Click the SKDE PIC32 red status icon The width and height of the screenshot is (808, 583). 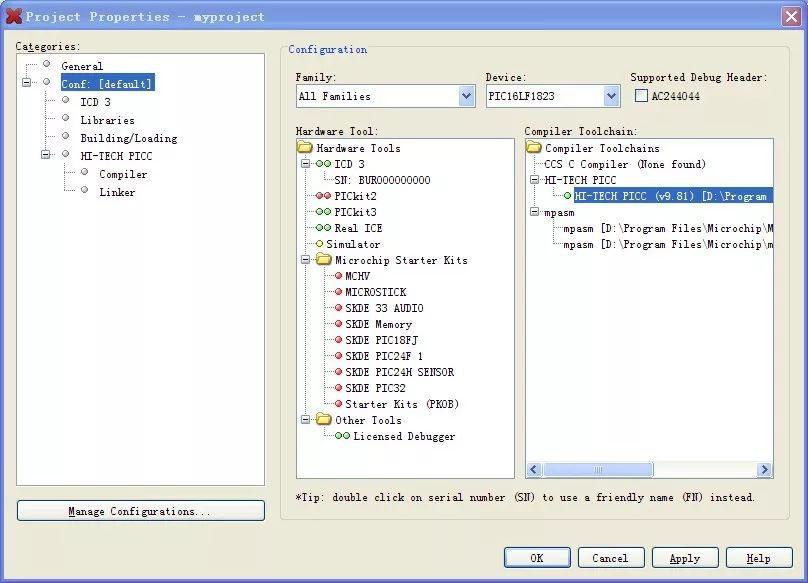(339, 388)
